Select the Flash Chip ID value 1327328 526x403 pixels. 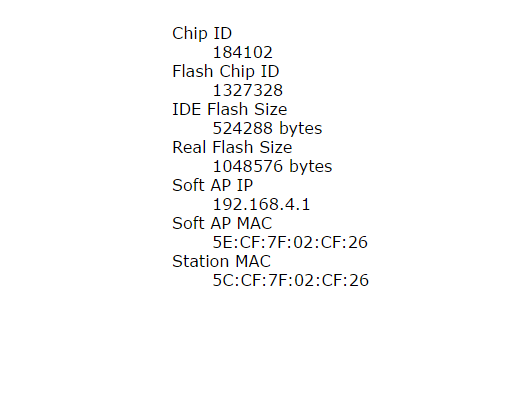pos(248,90)
